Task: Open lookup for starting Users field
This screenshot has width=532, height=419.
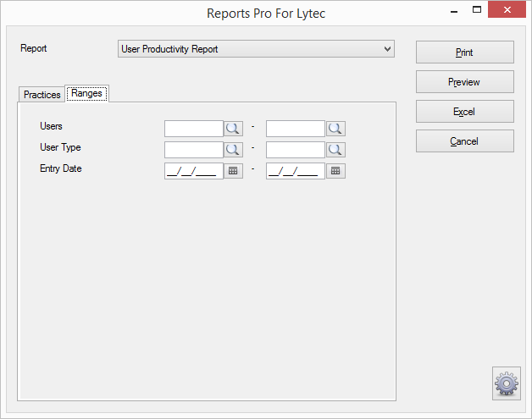Action: pos(233,129)
